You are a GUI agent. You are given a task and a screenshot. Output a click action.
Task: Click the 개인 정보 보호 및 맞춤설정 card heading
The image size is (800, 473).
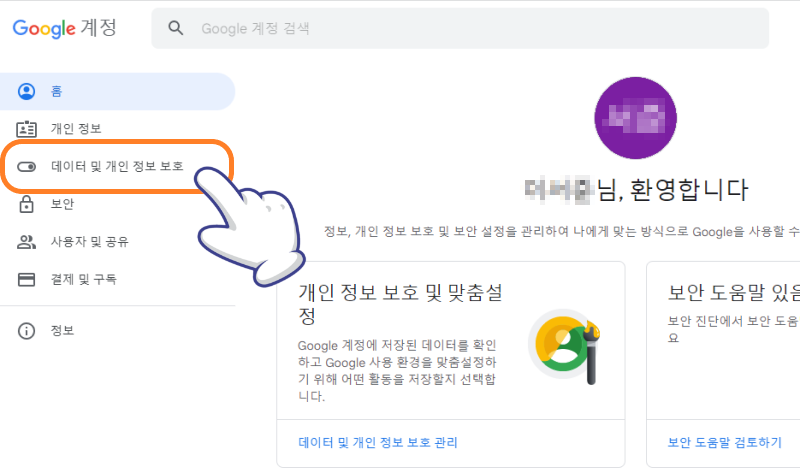pos(401,304)
